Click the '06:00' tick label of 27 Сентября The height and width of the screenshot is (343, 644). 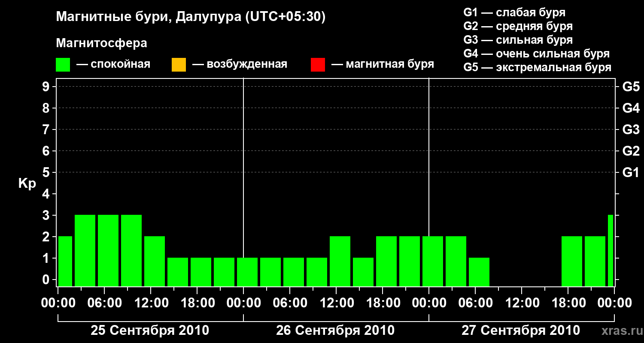click(475, 303)
